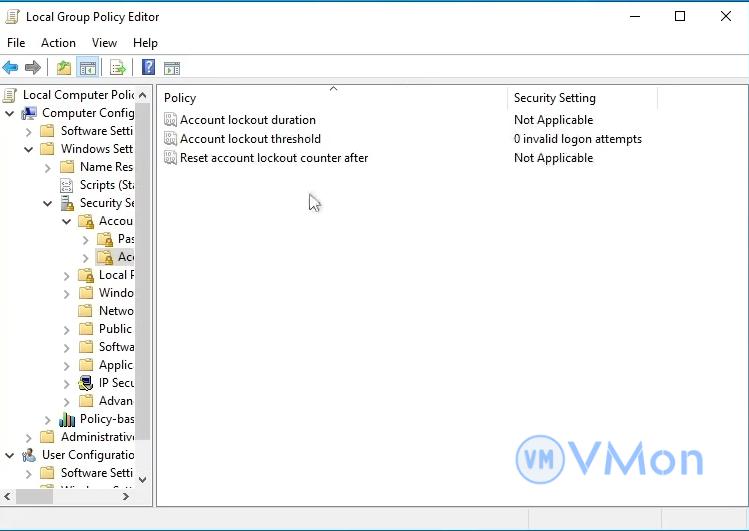Click the tree horizontal scrollbar thumb

coord(34,497)
